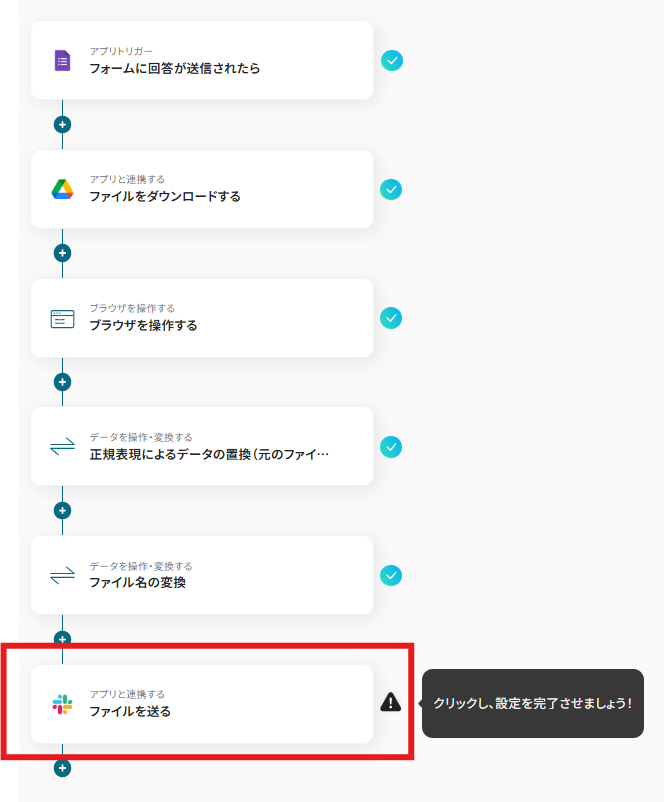664x802 pixels.
Task: Add a step below the ファイルを送る card
Action: coord(62,768)
